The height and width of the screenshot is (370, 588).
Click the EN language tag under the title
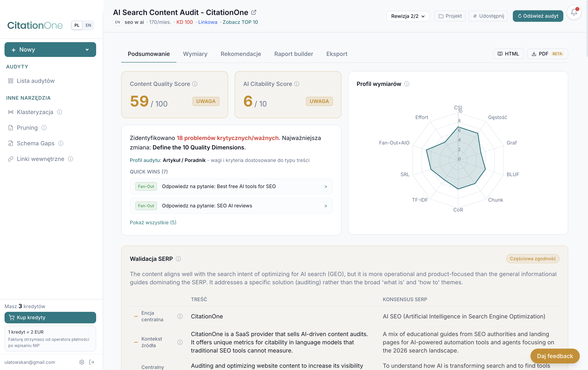pyautogui.click(x=118, y=22)
